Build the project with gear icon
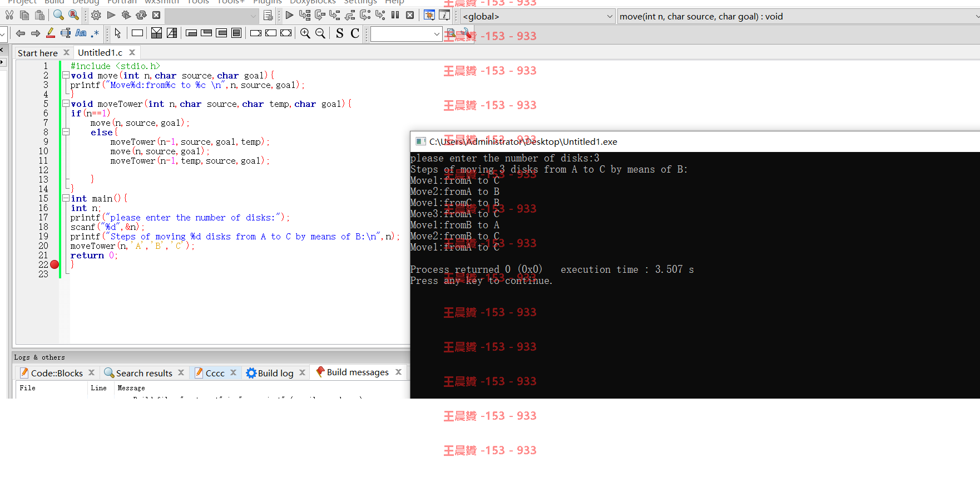The height and width of the screenshot is (481, 980). (x=96, y=15)
